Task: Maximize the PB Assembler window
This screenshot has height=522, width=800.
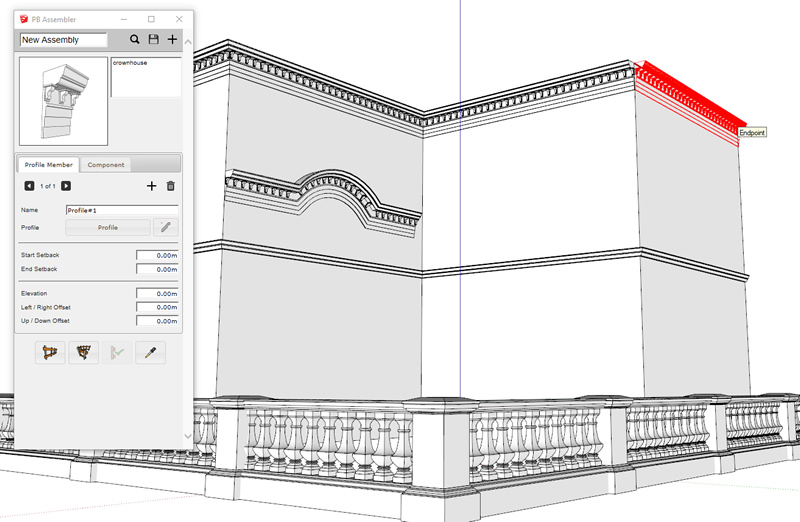Action: coord(152,19)
